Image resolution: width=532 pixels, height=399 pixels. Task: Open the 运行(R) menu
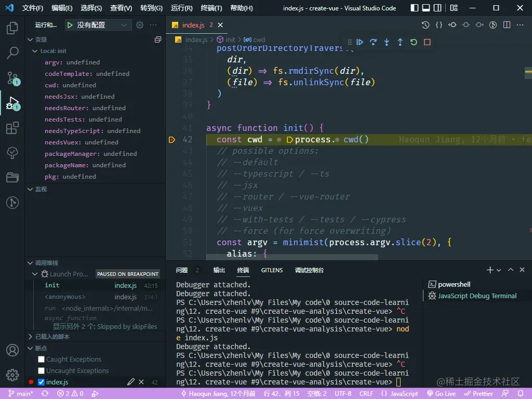pos(181,8)
